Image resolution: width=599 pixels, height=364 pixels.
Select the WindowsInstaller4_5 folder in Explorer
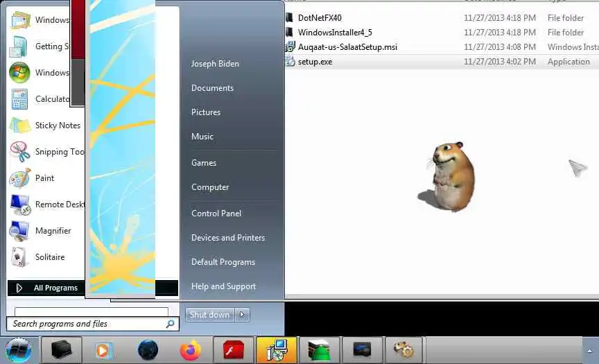coord(335,33)
